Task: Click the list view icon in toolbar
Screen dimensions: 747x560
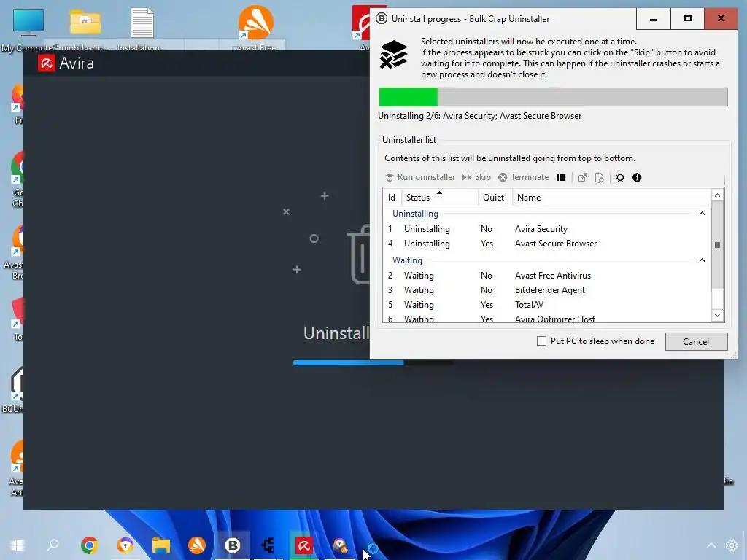Action: (561, 178)
